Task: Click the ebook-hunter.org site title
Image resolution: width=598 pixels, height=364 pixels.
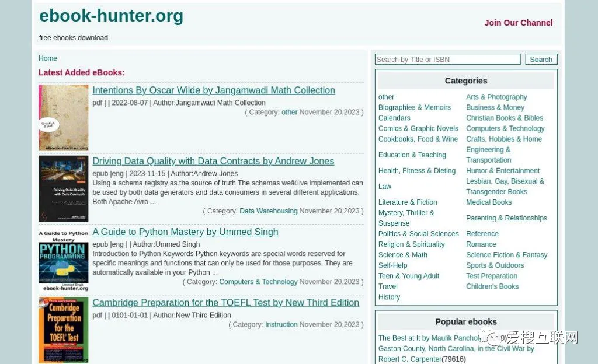Action: tap(112, 16)
